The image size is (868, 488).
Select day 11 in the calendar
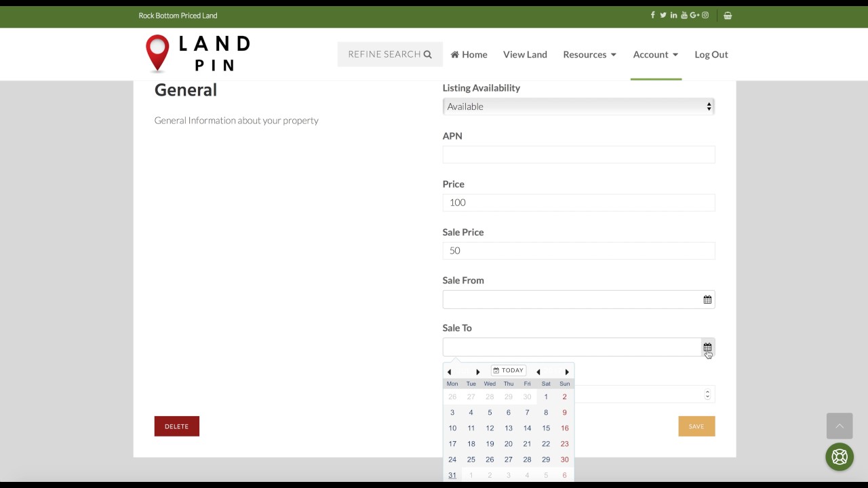tap(471, 428)
